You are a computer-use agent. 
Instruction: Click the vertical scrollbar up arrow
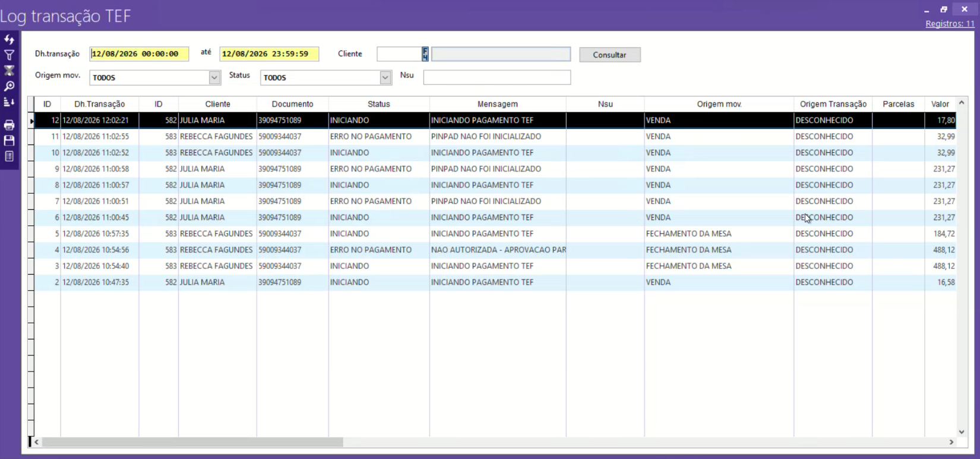click(962, 103)
